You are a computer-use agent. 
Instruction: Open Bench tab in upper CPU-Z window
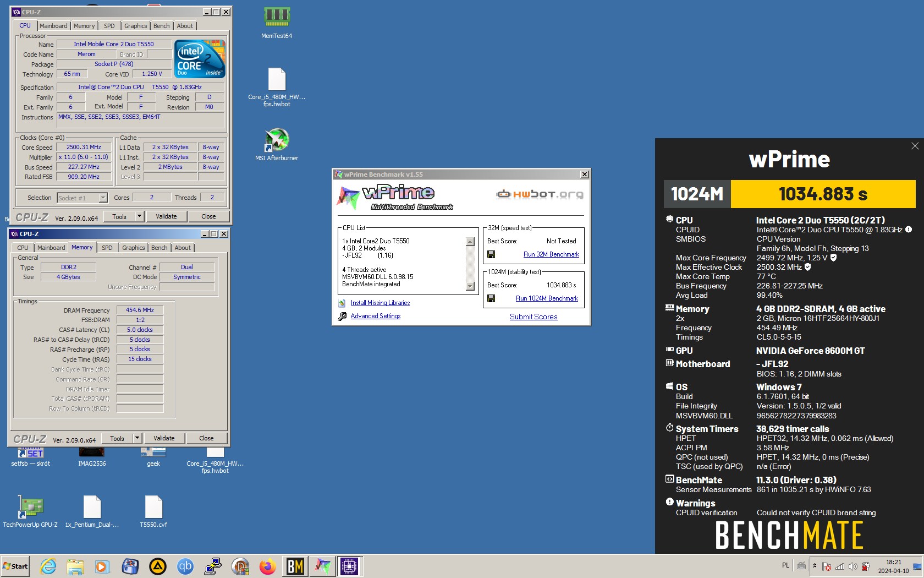coord(162,26)
